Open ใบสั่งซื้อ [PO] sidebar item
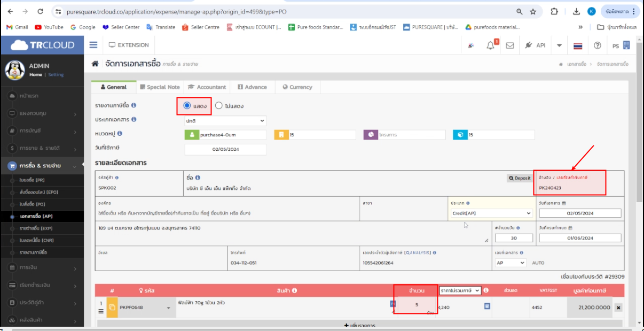The image size is (644, 331). pyautogui.click(x=34, y=204)
